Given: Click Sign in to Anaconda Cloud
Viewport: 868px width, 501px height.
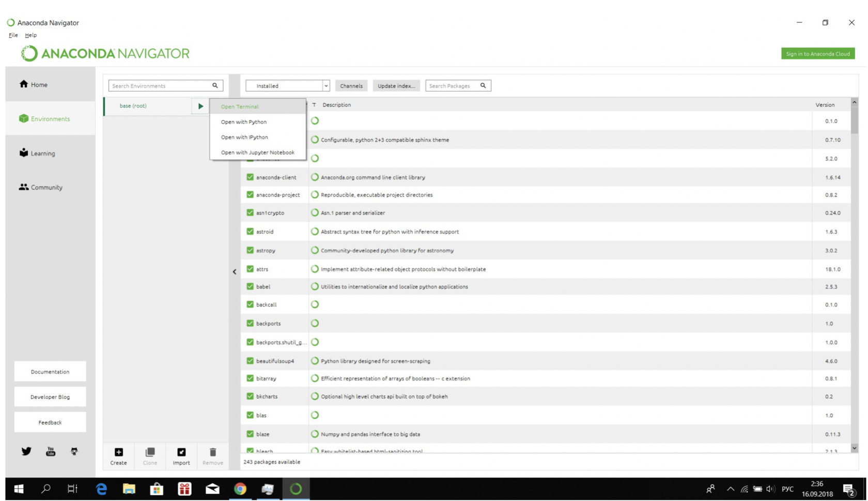Looking at the screenshot, I should 818,54.
